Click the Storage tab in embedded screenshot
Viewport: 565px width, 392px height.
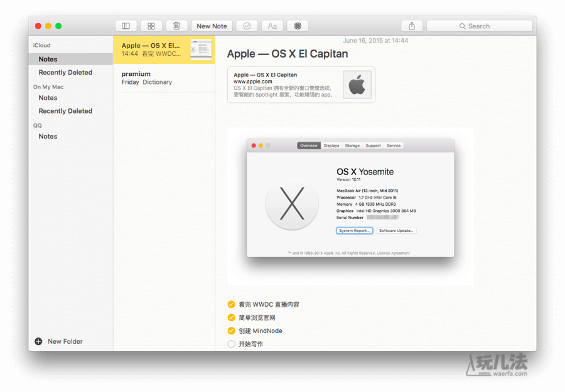click(352, 146)
